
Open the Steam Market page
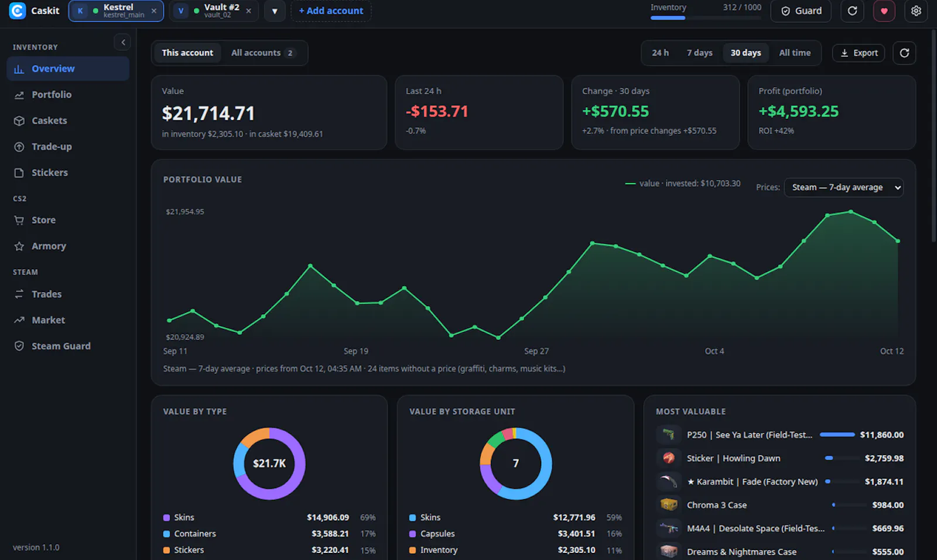tap(68, 320)
